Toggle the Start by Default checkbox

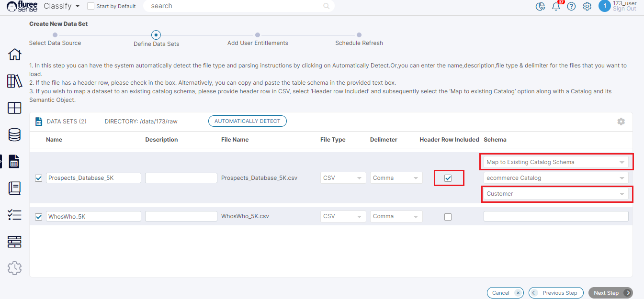click(x=91, y=6)
